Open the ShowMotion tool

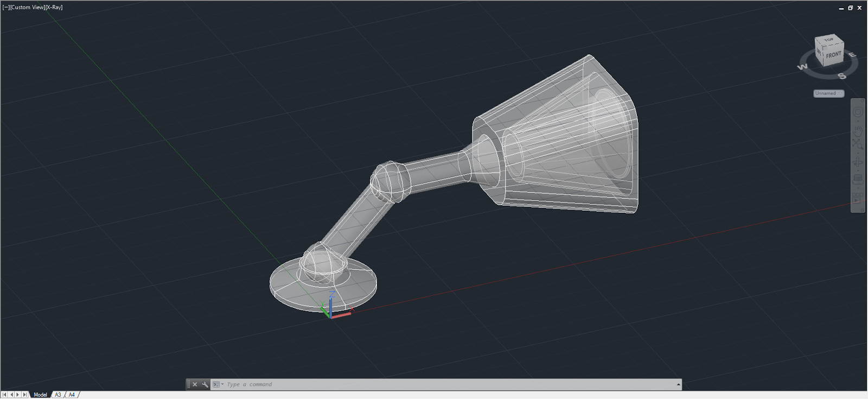(858, 197)
